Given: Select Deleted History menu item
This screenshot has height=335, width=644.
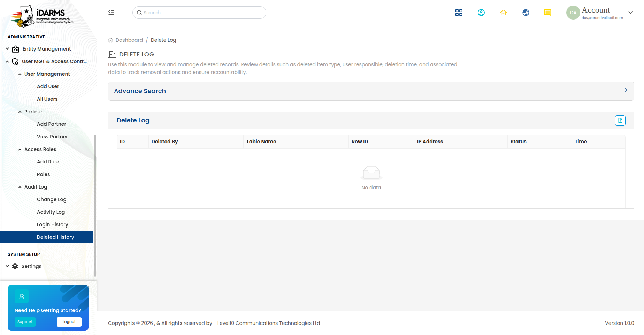Looking at the screenshot, I should pyautogui.click(x=47, y=237).
